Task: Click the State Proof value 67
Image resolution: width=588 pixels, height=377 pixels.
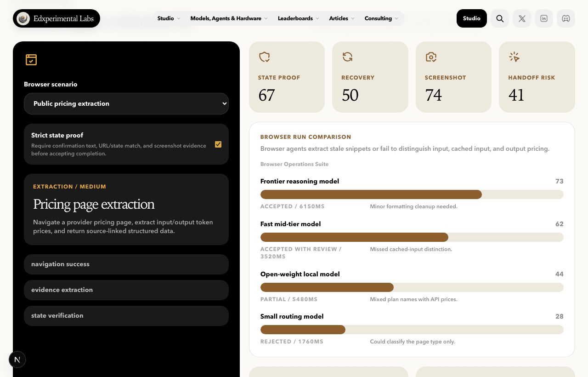Action: [266, 95]
